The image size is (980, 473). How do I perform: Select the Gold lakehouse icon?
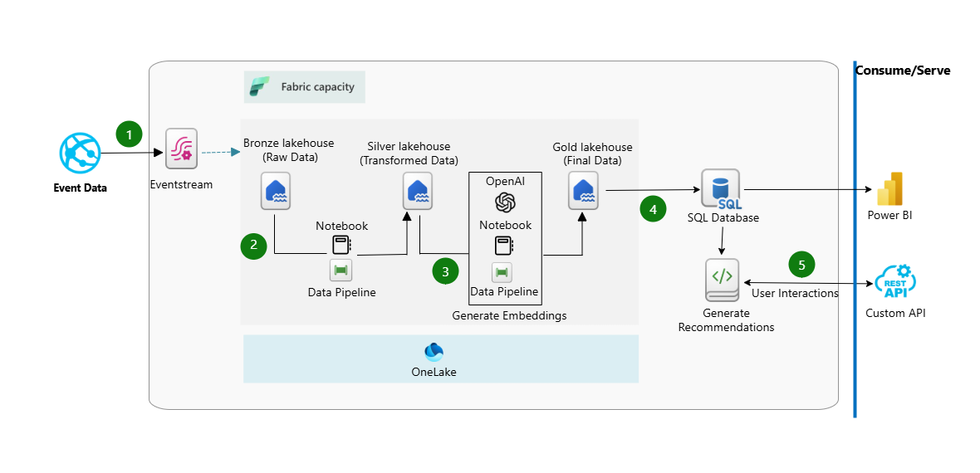point(584,191)
